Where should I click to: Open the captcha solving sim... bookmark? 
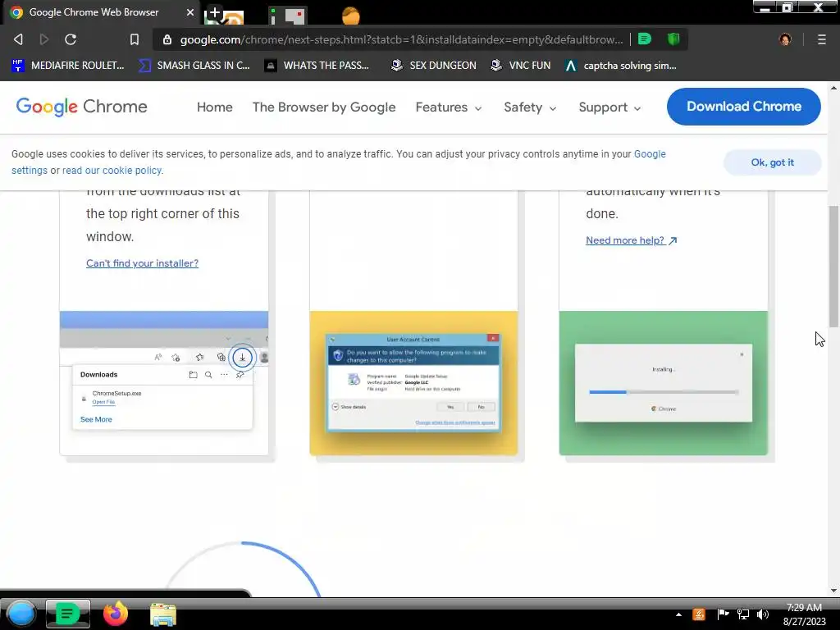point(621,66)
